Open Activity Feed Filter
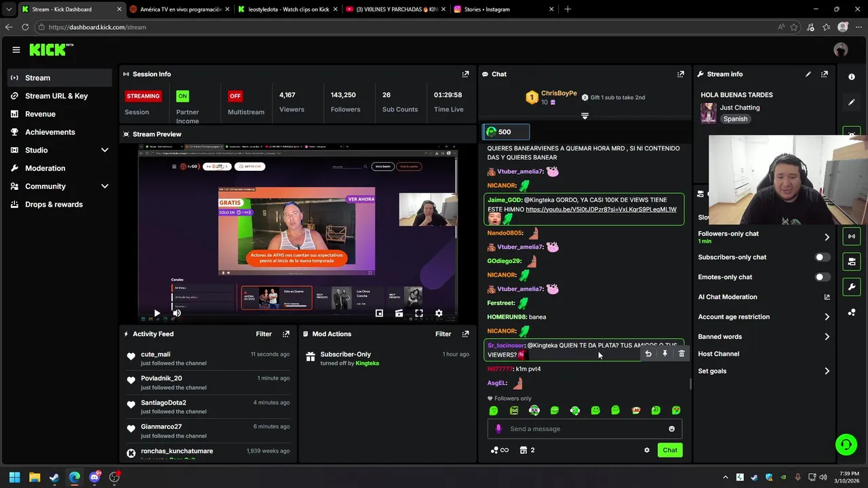 (x=264, y=333)
